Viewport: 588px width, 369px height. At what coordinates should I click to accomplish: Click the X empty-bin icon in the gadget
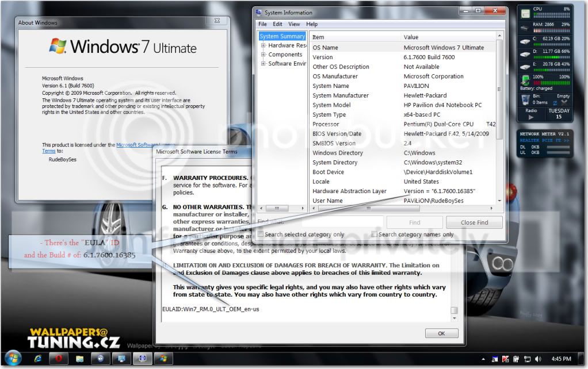[x=564, y=102]
